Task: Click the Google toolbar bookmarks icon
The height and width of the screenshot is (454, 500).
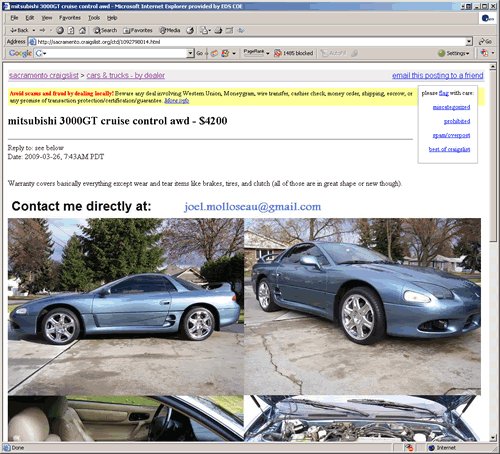Action: click(214, 53)
